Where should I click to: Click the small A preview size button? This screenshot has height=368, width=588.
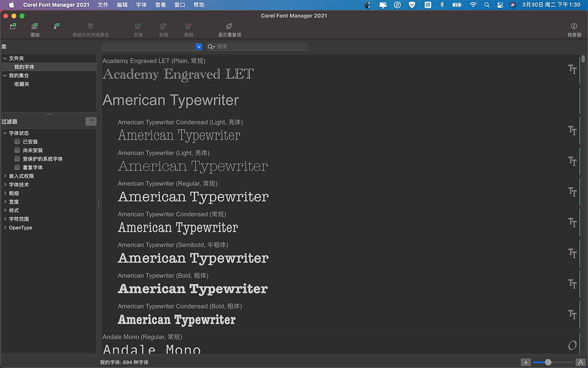click(x=526, y=362)
